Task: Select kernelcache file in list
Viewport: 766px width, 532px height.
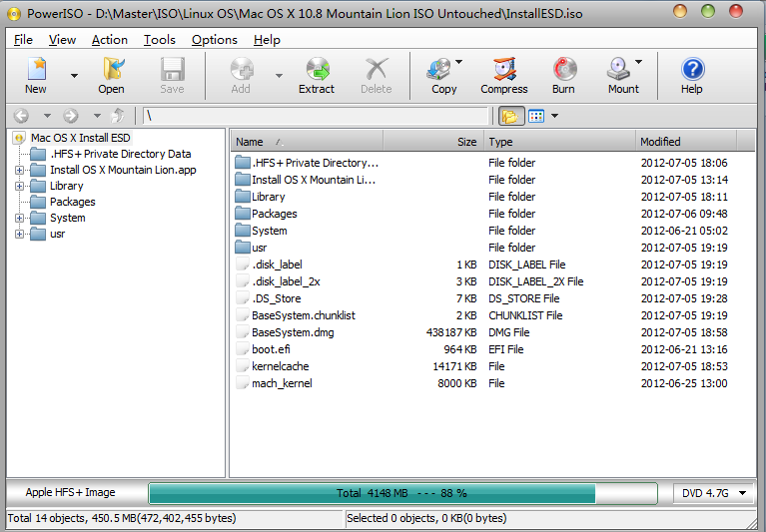Action: click(x=281, y=366)
